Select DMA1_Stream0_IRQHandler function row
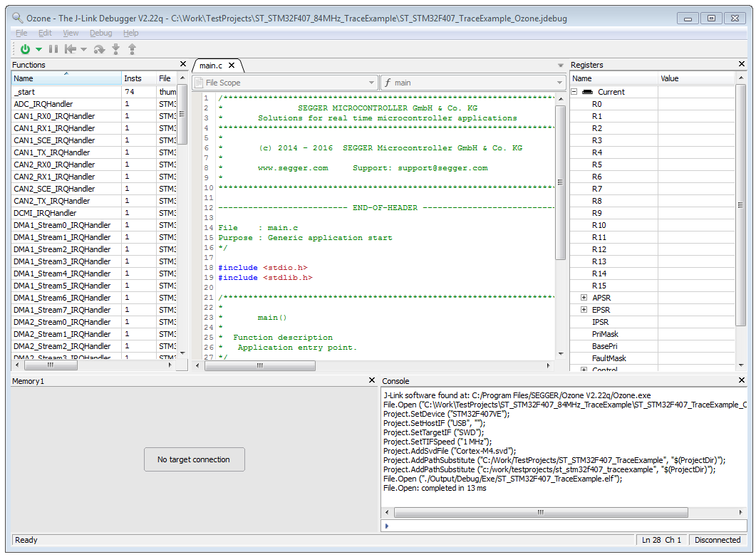The height and width of the screenshot is (557, 756). (x=94, y=225)
